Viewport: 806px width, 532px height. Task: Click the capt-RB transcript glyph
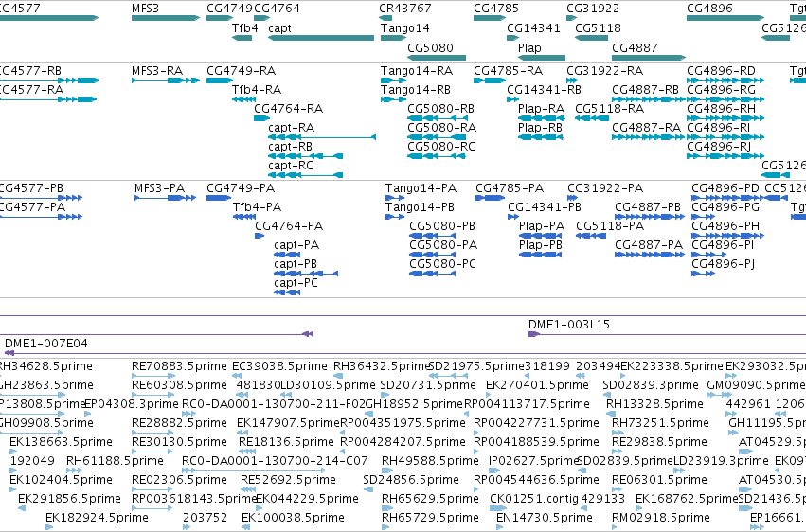point(306,156)
